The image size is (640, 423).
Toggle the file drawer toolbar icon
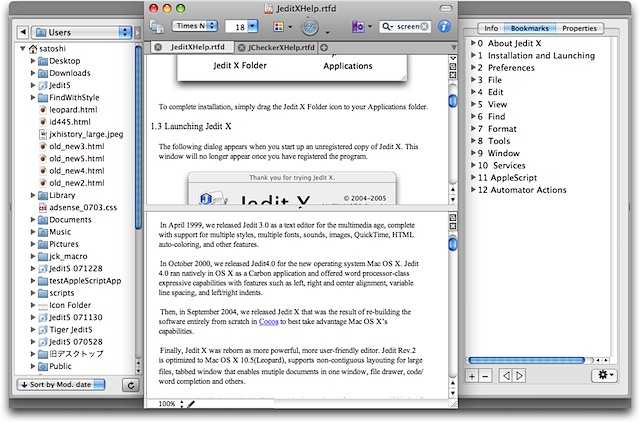coord(157,27)
